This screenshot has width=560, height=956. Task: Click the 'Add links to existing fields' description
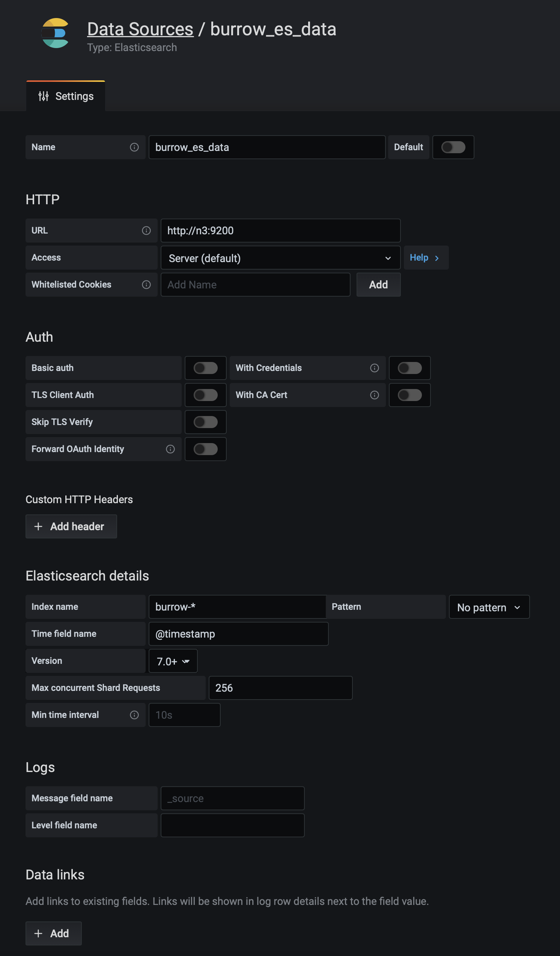(227, 902)
